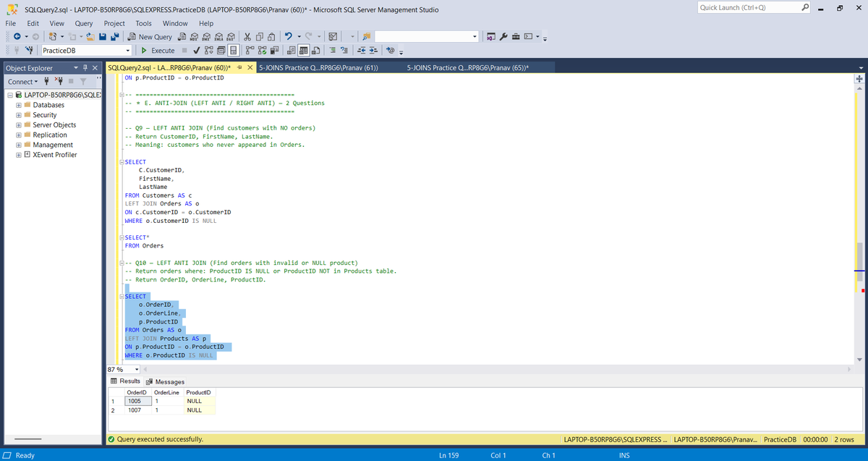Cut the selection with the scissors icon
This screenshot has height=461, width=868.
tap(247, 37)
